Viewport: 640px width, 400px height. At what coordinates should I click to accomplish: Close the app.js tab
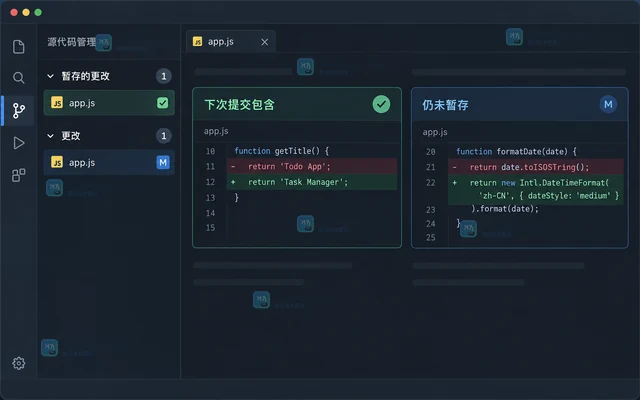[264, 42]
